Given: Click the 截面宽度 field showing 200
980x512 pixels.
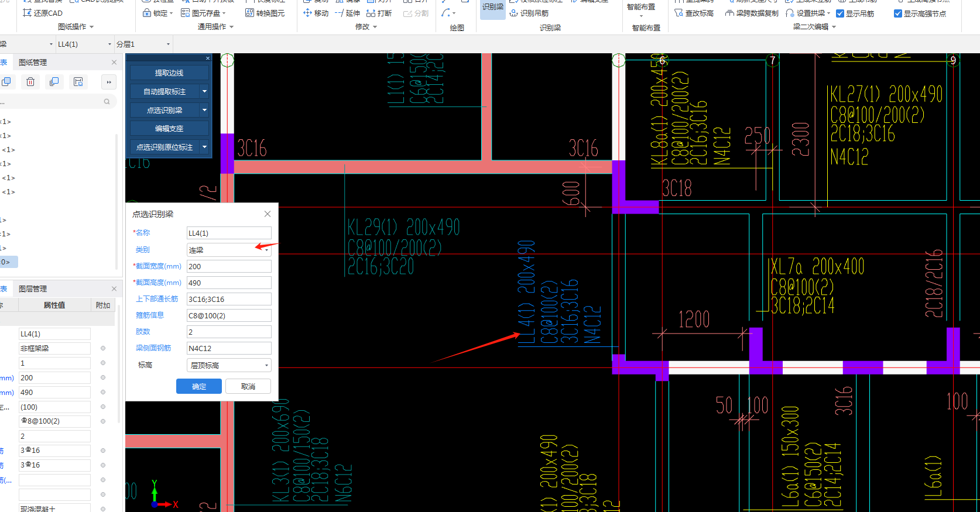Looking at the screenshot, I should [x=229, y=266].
